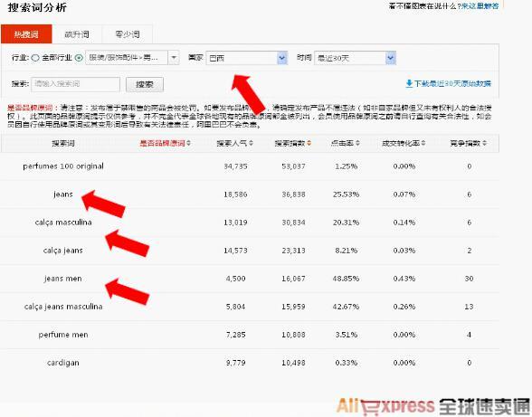532x417 pixels.
Task: Click the competition index value 13
Action: [469, 307]
